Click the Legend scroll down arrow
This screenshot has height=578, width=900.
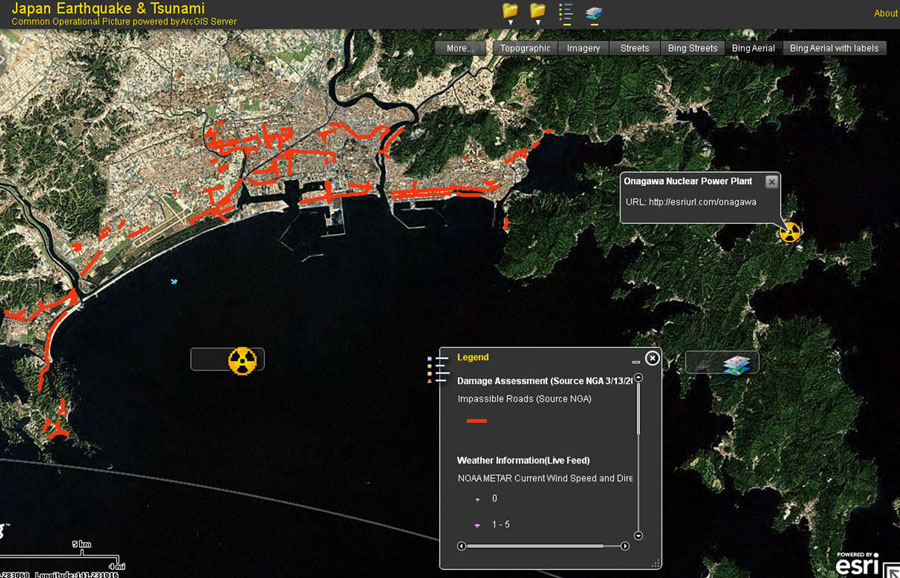[638, 536]
